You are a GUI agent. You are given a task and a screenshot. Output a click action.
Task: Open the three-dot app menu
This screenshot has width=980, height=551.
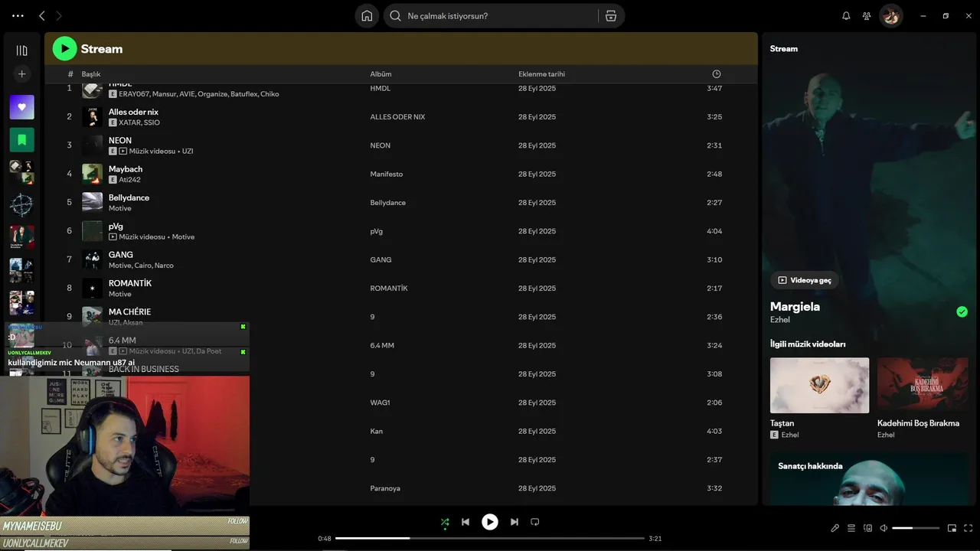click(x=18, y=15)
